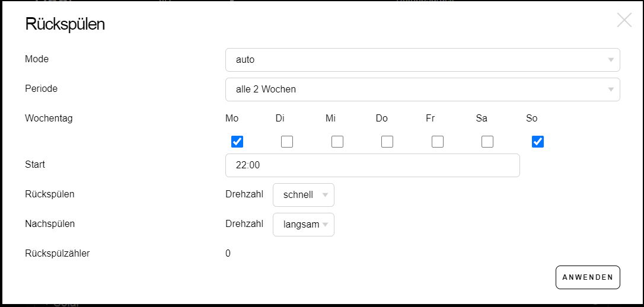The height and width of the screenshot is (307, 644).
Task: Open the Mode dropdown set to auto
Action: coord(422,60)
